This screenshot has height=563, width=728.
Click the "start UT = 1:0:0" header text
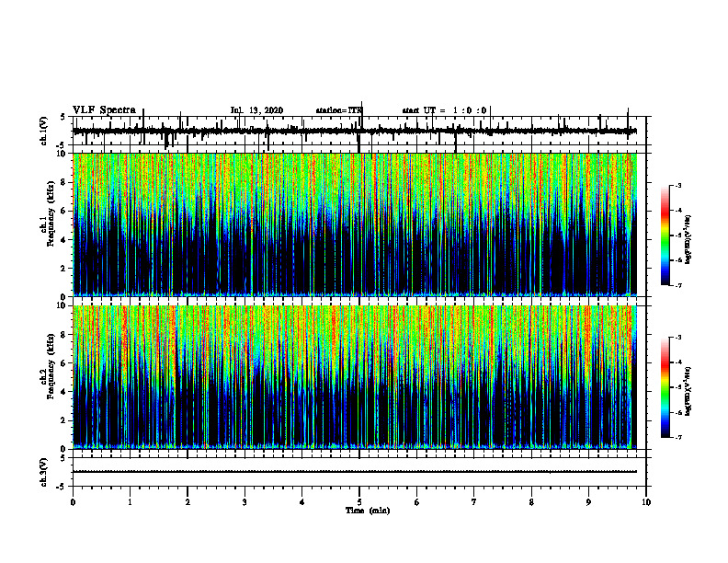pos(444,110)
